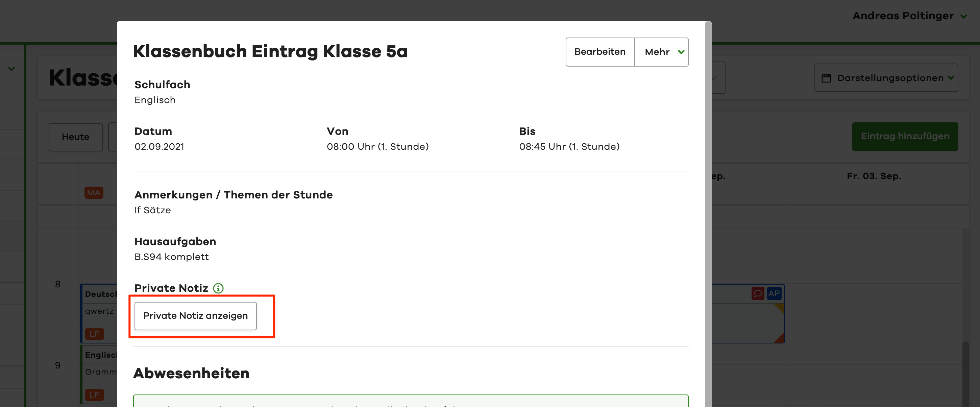980x407 pixels.
Task: Click the LF badge under qwertz
Action: pyautogui.click(x=94, y=334)
